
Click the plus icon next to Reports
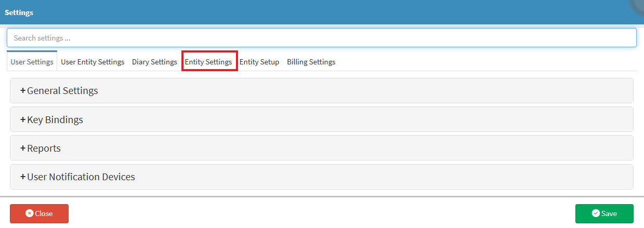point(23,149)
